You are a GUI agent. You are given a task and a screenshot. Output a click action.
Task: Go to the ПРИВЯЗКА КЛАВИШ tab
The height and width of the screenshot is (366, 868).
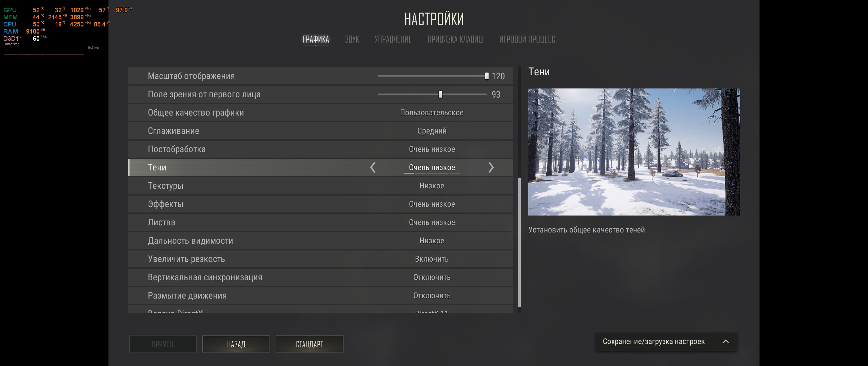455,39
